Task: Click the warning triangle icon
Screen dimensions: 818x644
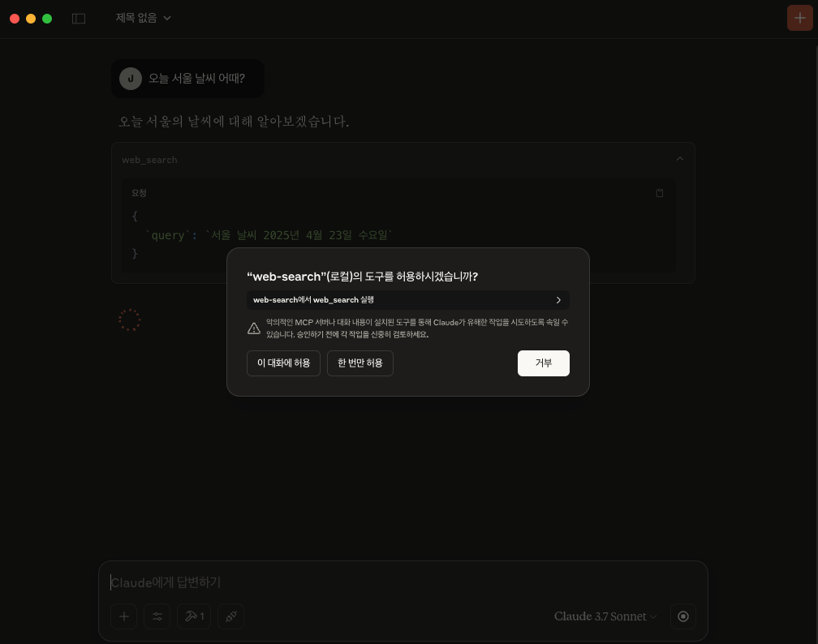Action: 254,328
